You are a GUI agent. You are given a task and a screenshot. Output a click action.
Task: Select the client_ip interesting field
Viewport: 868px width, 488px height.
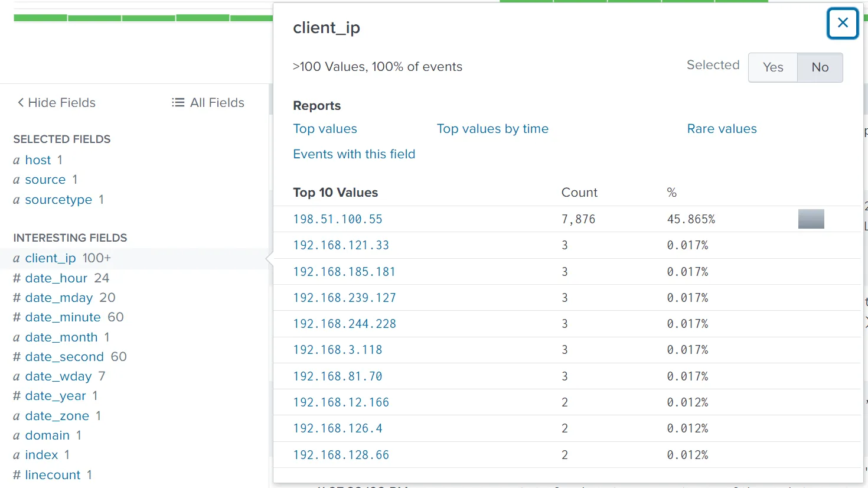click(50, 258)
